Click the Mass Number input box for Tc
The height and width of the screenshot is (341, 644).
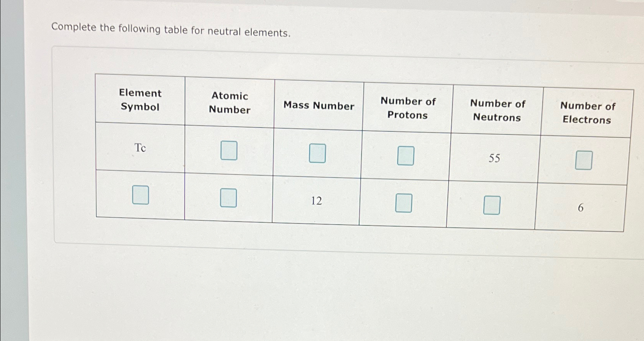[317, 153]
